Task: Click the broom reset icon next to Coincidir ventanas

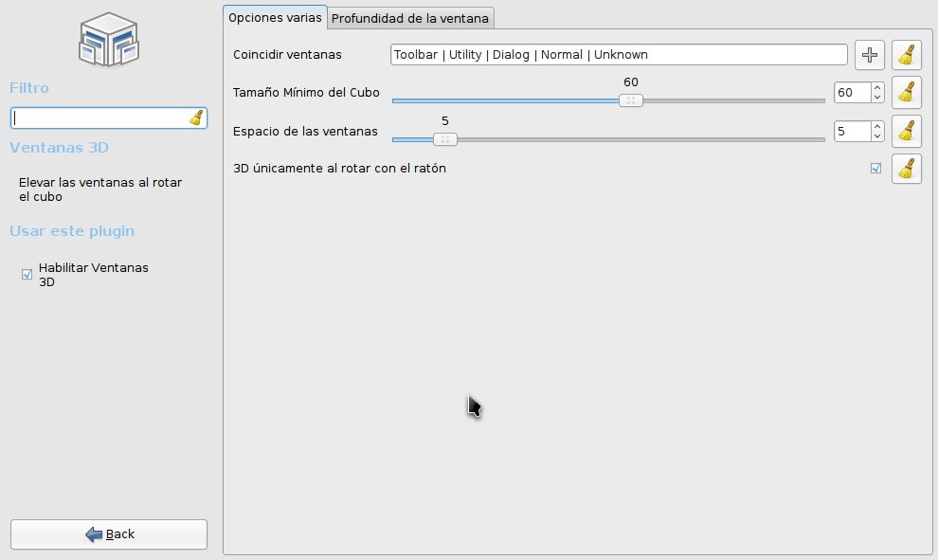Action: [906, 54]
